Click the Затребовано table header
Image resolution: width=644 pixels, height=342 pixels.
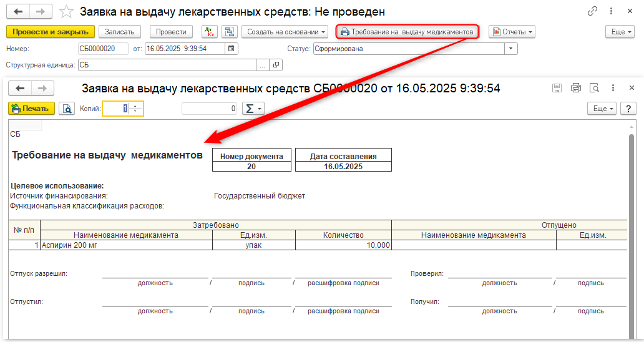216,225
